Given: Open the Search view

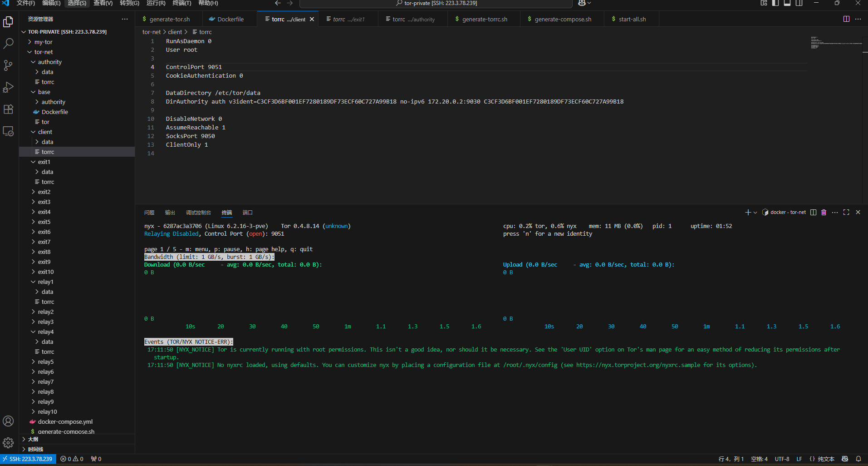Looking at the screenshot, I should tap(8, 44).
